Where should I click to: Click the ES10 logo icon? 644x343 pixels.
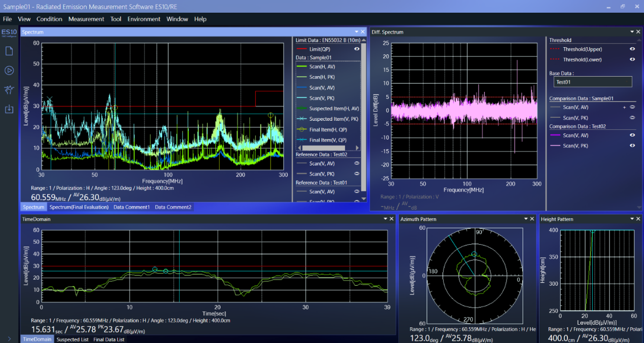(9, 33)
